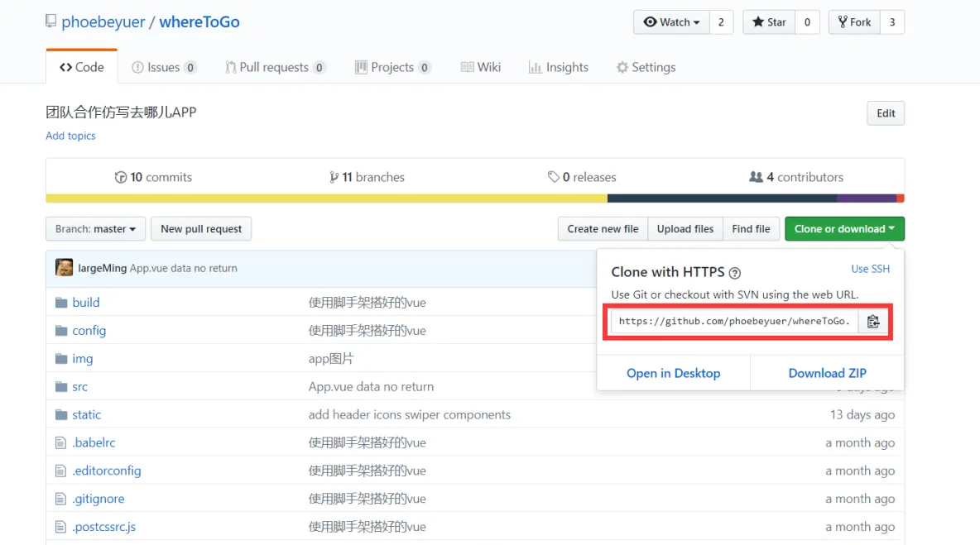The image size is (980, 545).
Task: Click '13 days ago' in static row
Action: (862, 414)
